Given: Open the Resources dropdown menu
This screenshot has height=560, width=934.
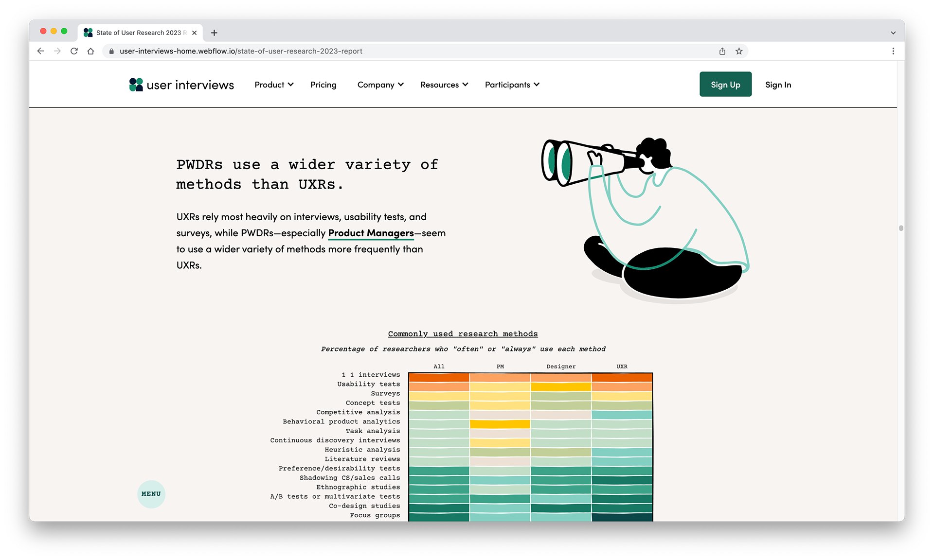Looking at the screenshot, I should click(444, 85).
